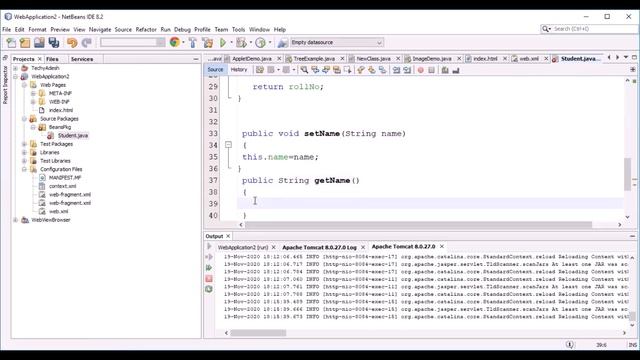The width and height of the screenshot is (640, 360).
Task: Select Student.java in the project tree
Action: [x=73, y=136]
